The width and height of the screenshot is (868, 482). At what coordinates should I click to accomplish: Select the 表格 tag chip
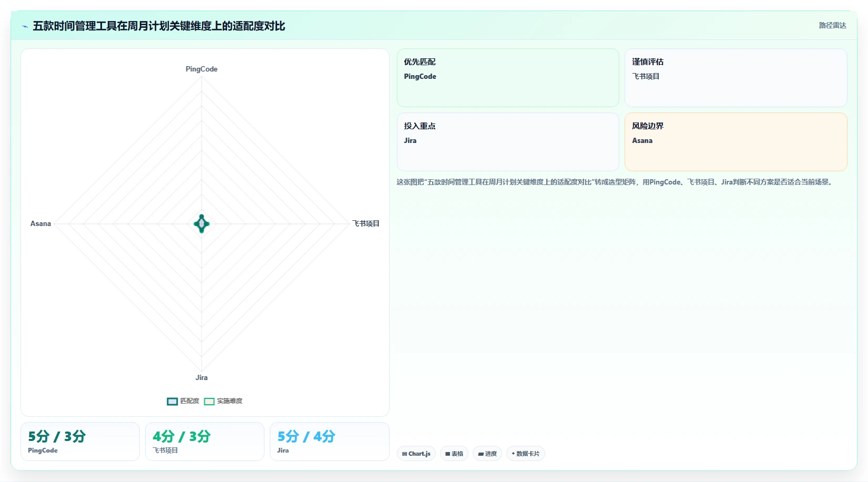pos(454,454)
